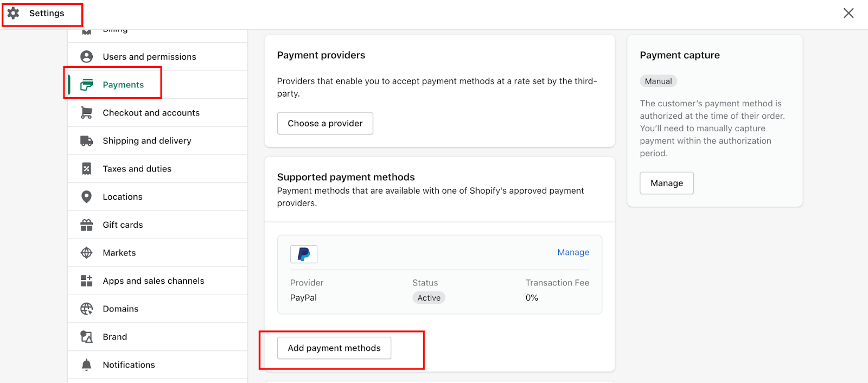Click the Shipping truck icon
Screen dimensions: 868x383
(x=86, y=141)
